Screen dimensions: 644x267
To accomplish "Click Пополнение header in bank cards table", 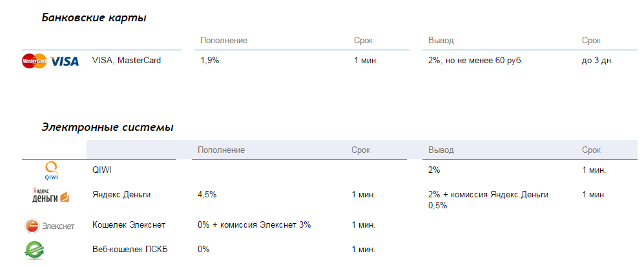I will 223,41.
